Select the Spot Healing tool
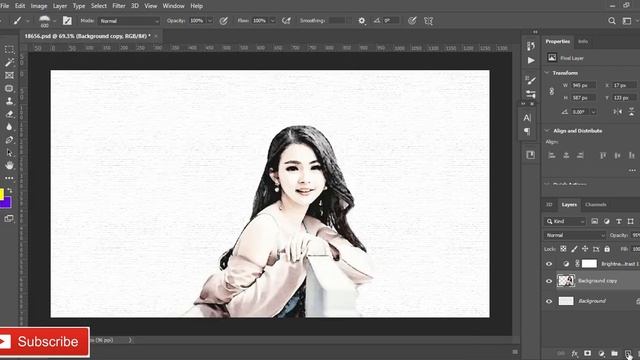Viewport: 640px width, 360px height. pos(9,88)
